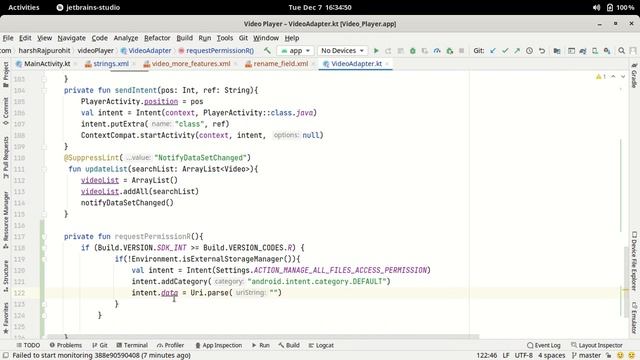Close the VideoAdapter.kt tab
This screenshot has height=360, width=640.
387,64
